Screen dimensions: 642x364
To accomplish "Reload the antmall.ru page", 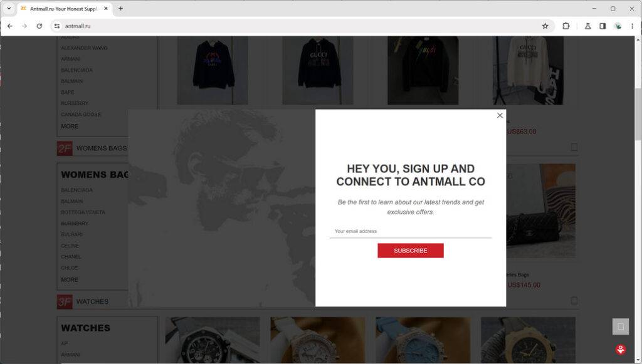I will point(39,26).
